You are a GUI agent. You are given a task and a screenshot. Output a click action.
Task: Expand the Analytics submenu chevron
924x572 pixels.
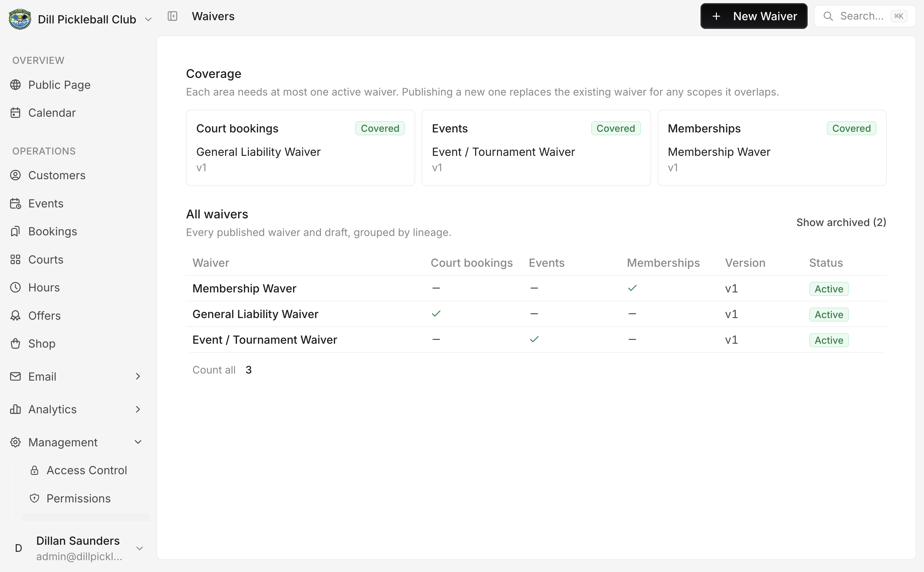pyautogui.click(x=138, y=409)
